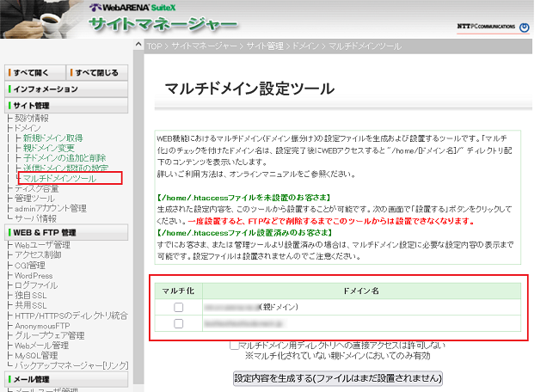Click サイトマネージャー in the breadcrumb
This screenshot has height=392, width=559.
pos(205,46)
